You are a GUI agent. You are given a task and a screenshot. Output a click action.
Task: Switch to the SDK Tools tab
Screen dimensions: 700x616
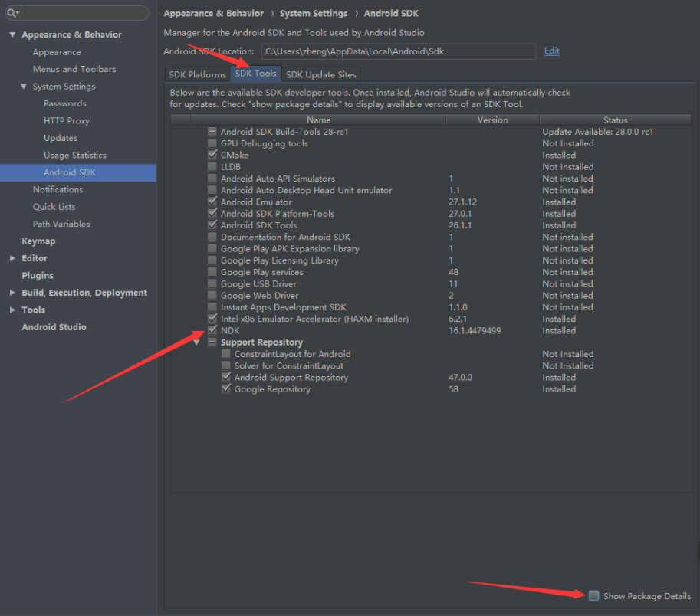point(256,74)
